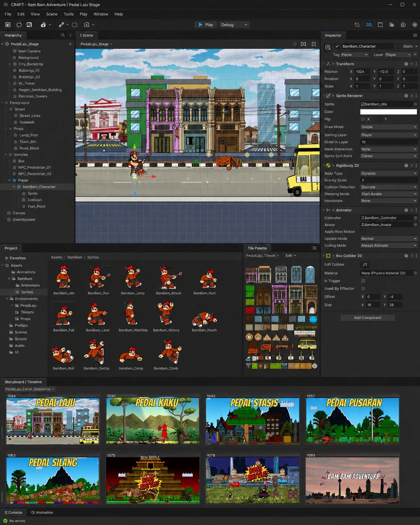Image resolution: width=420 pixels, height=525 pixels.
Task: Open the Scene menu
Action: point(52,14)
